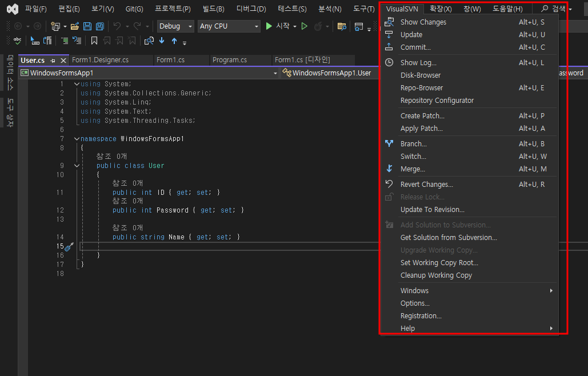
Task: Click the Redo arrow icon
Action: 137,26
